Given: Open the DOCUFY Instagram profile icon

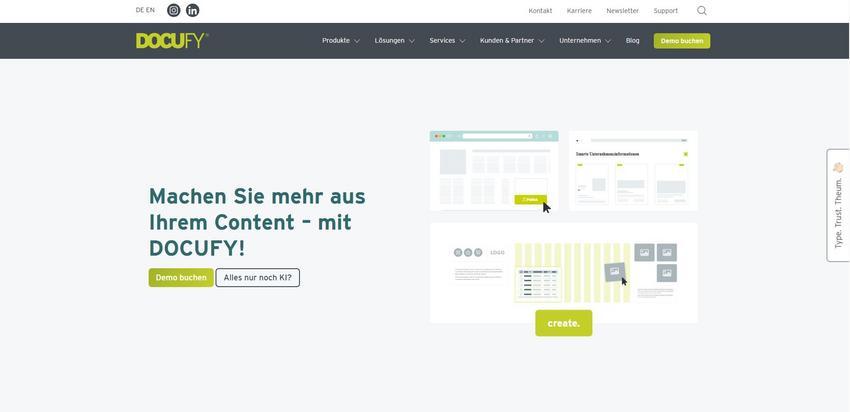Looking at the screenshot, I should [173, 10].
